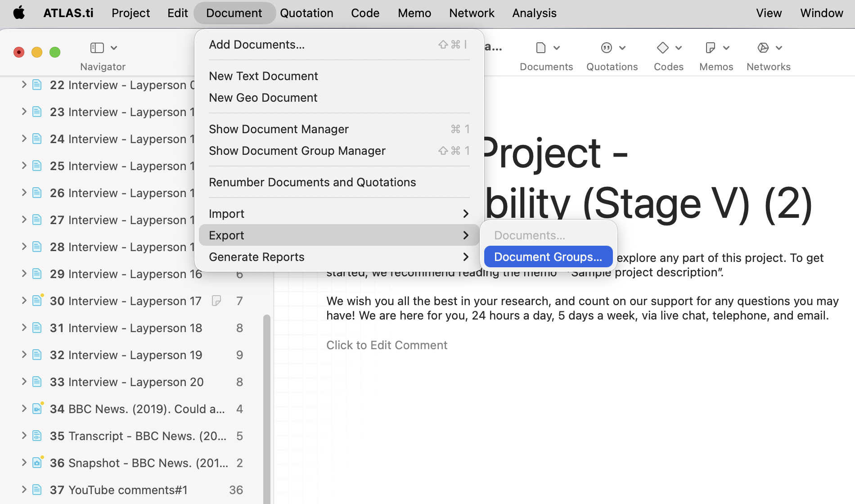
Task: Expand the 37 YouTube comments#1 row
Action: [x=24, y=490]
